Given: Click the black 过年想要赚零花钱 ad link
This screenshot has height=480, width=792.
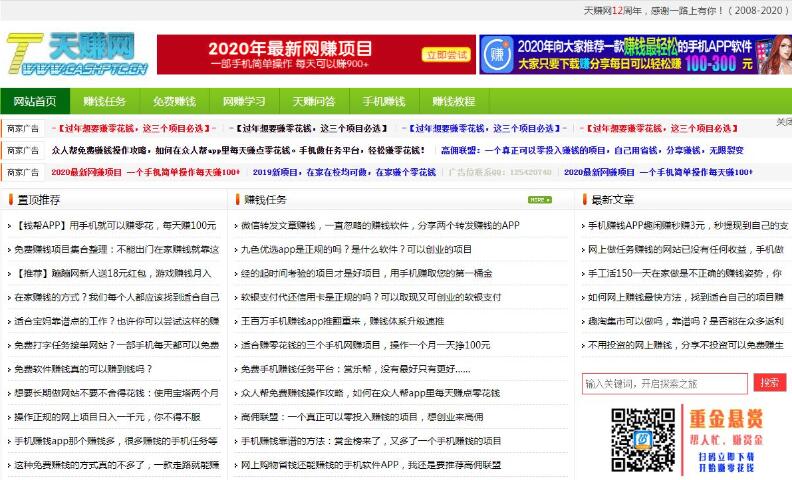Looking at the screenshot, I should pyautogui.click(x=308, y=128).
